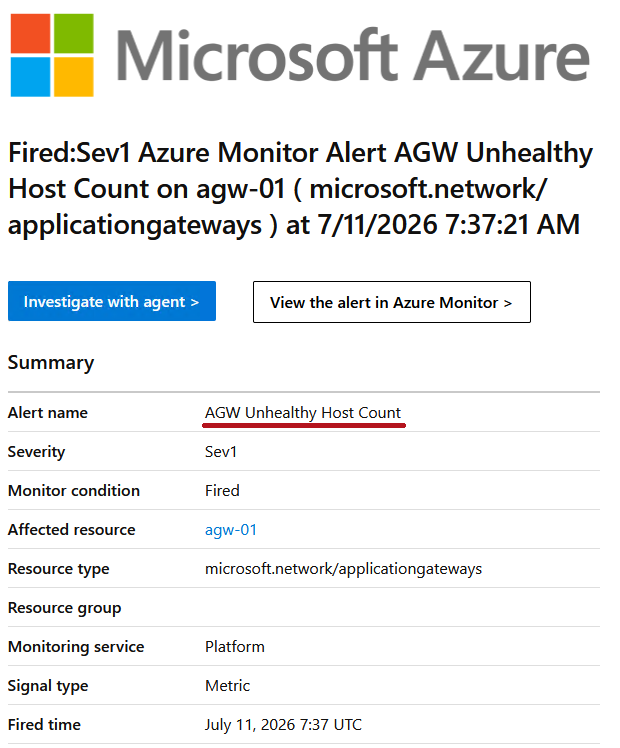Click the Microsoft four-square logo
This screenshot has height=748, width=620.
click(x=52, y=55)
